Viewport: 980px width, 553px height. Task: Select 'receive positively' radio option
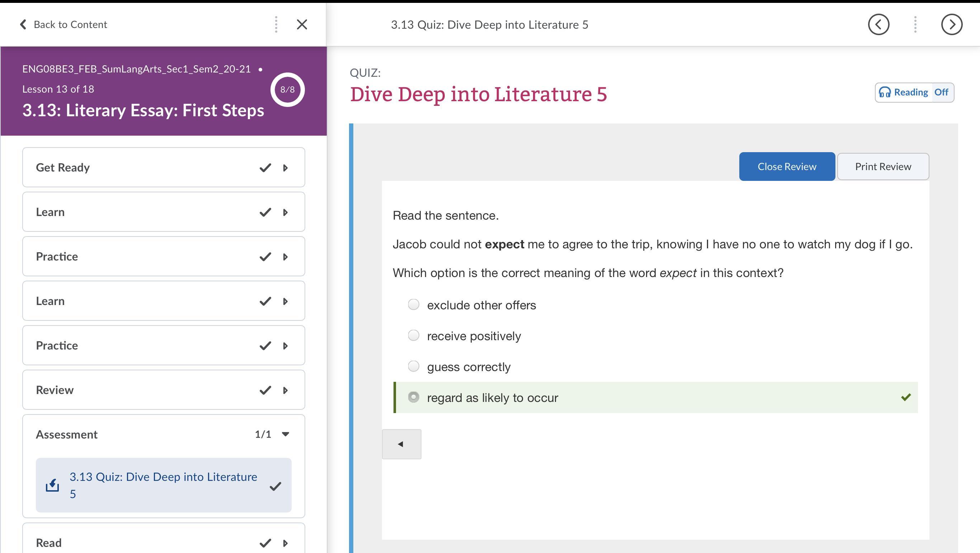[x=414, y=335]
